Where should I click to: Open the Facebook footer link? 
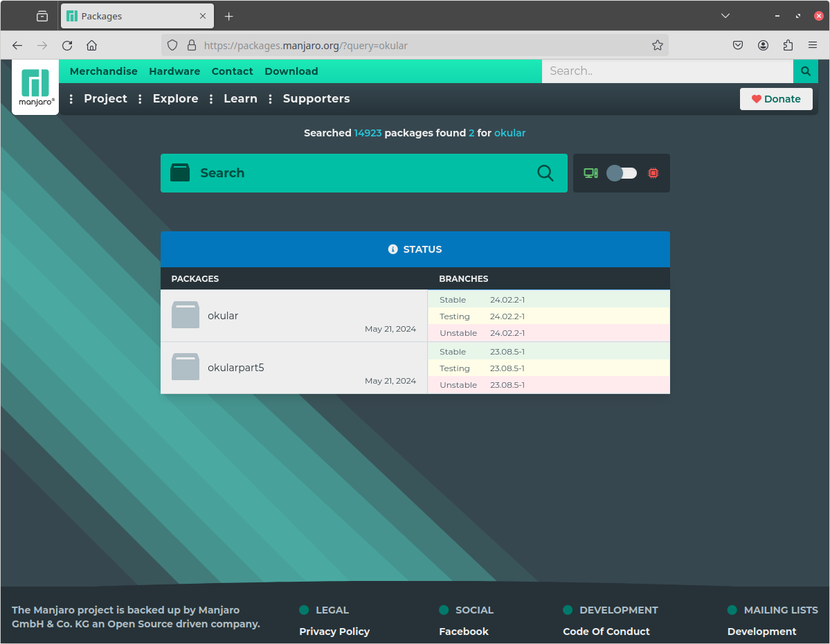pos(464,632)
